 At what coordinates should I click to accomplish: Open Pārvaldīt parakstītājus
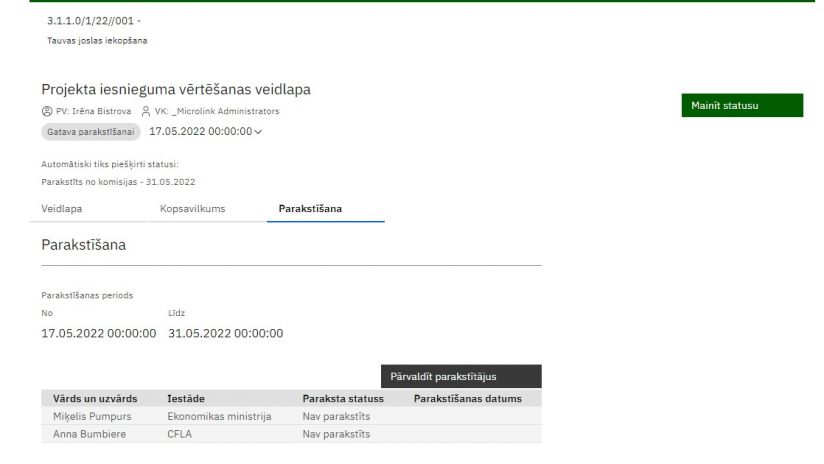[x=460, y=377]
